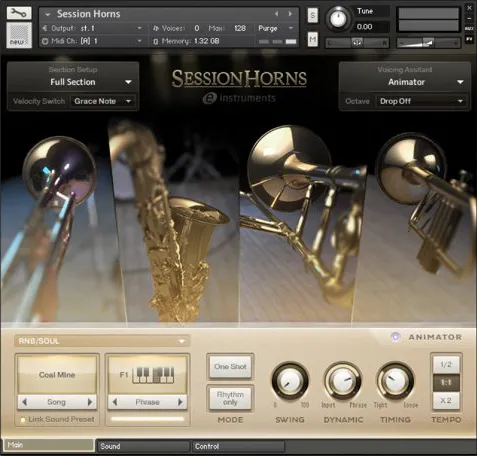477x456 pixels.
Task: Click the e-instruments logo
Action: click(x=239, y=98)
